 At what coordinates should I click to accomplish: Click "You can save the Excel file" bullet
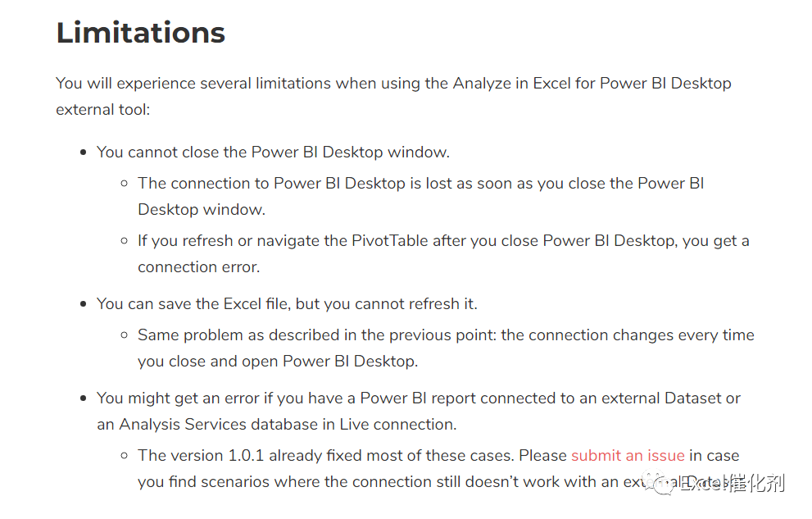point(287,304)
